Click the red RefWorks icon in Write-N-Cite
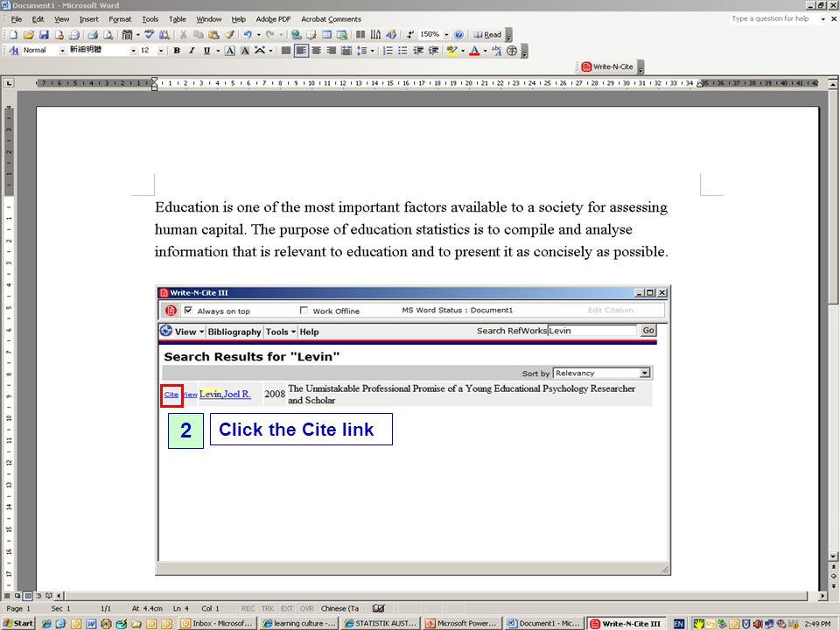The image size is (840, 630). pos(171,311)
